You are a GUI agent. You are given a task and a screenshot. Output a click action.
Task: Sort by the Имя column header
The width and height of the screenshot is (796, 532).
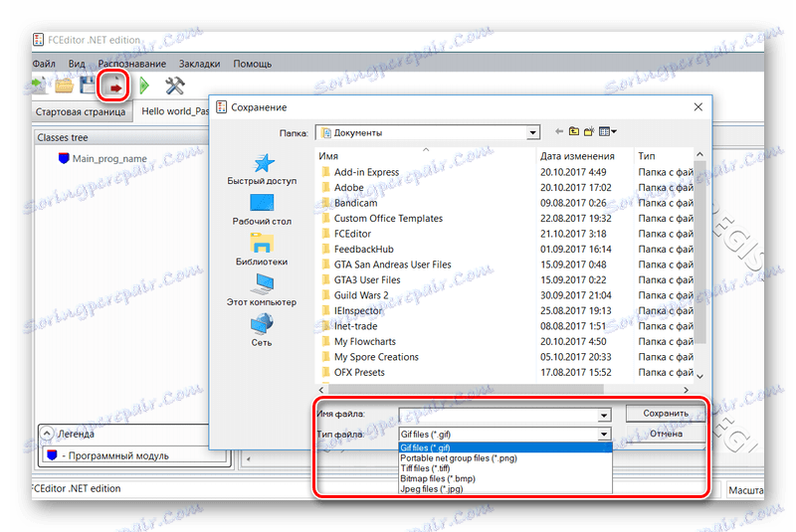pyautogui.click(x=426, y=156)
